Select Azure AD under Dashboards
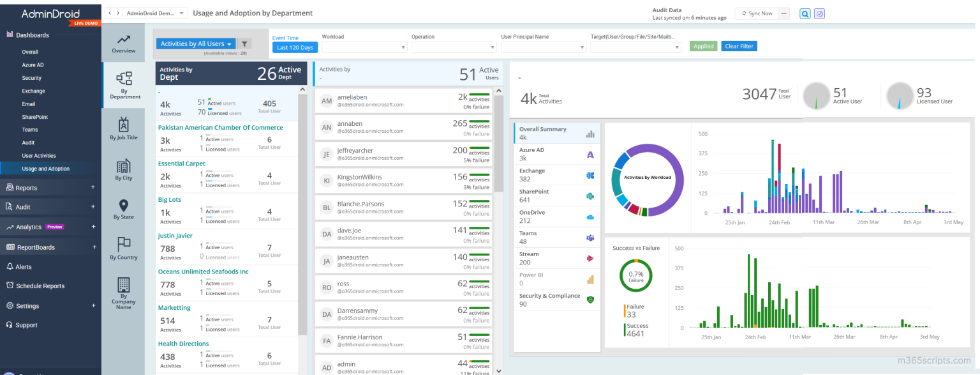 pyautogui.click(x=34, y=65)
